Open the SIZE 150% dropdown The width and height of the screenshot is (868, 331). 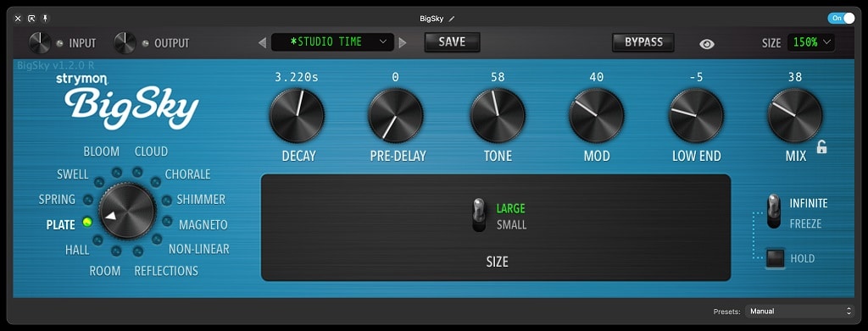click(x=811, y=42)
